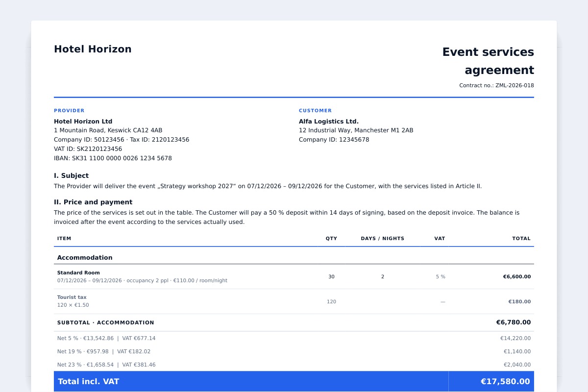The width and height of the screenshot is (588, 392).
Task: Click customer Company ID 12345678
Action: click(x=334, y=140)
